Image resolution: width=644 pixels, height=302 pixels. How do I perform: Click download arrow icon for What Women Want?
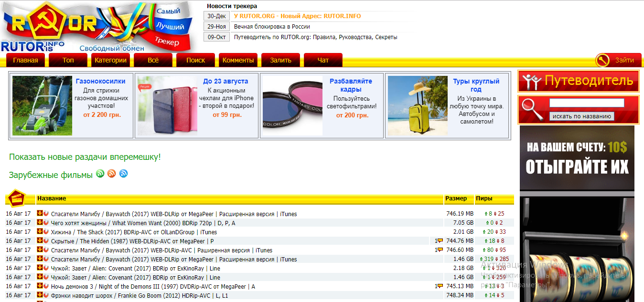[x=40, y=223]
